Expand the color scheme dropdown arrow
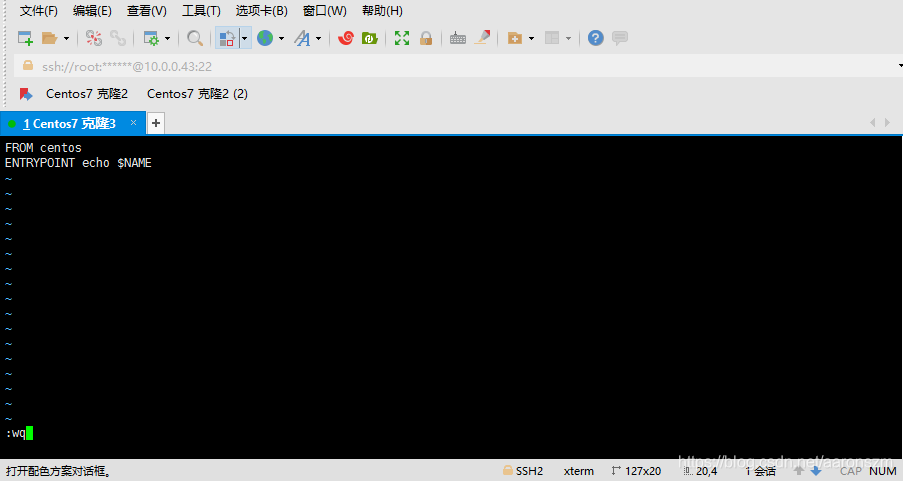This screenshot has width=903, height=481. point(245,39)
